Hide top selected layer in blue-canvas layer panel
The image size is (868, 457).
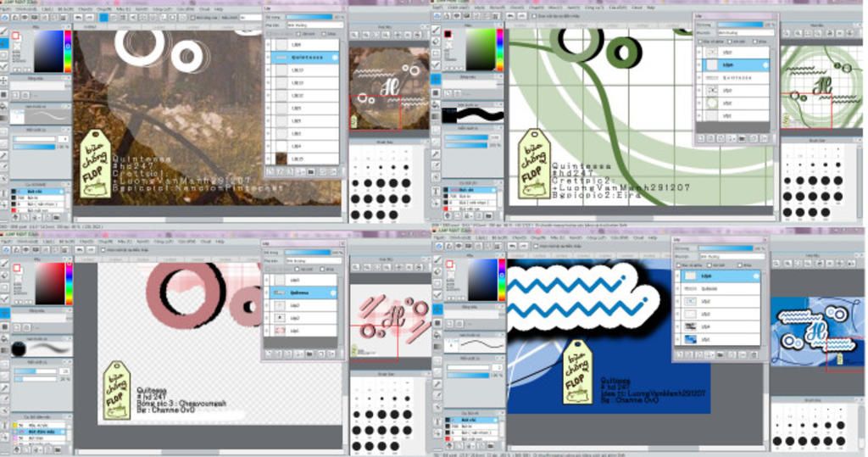coord(678,276)
